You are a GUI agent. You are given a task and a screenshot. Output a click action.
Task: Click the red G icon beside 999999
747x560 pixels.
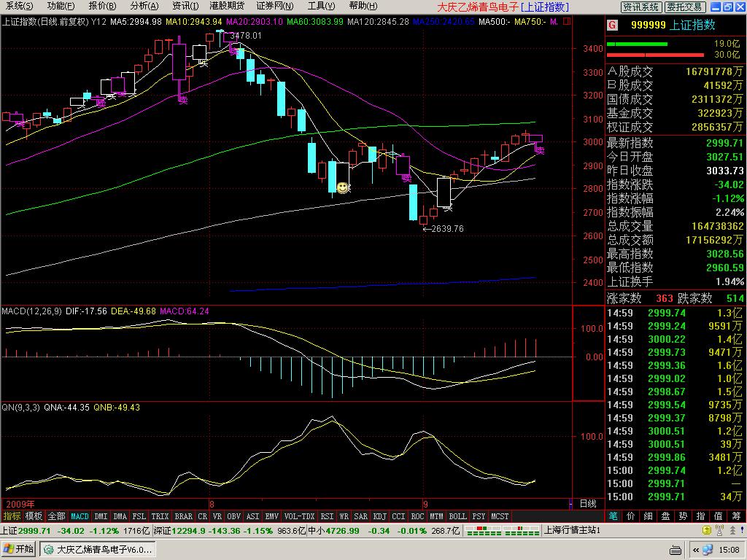click(x=612, y=25)
